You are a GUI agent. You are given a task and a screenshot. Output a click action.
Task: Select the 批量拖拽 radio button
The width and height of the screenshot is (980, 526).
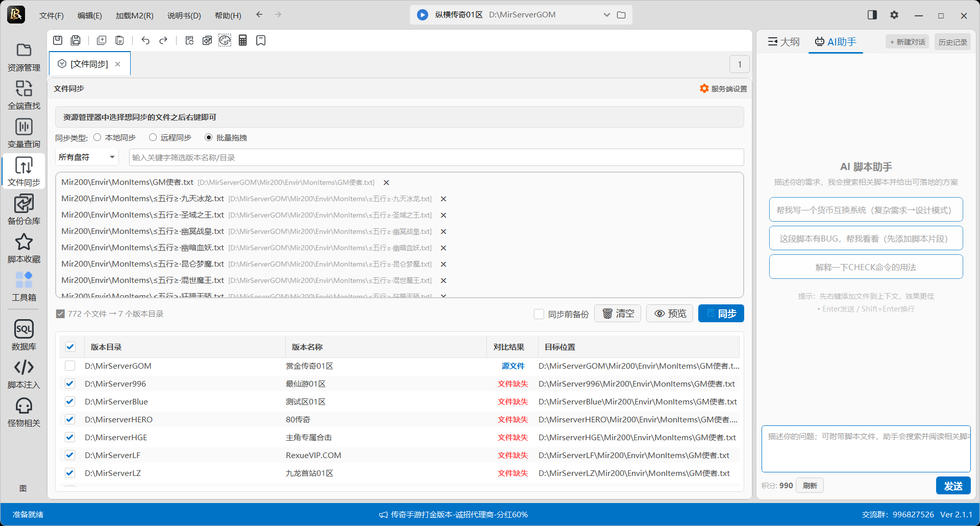208,137
